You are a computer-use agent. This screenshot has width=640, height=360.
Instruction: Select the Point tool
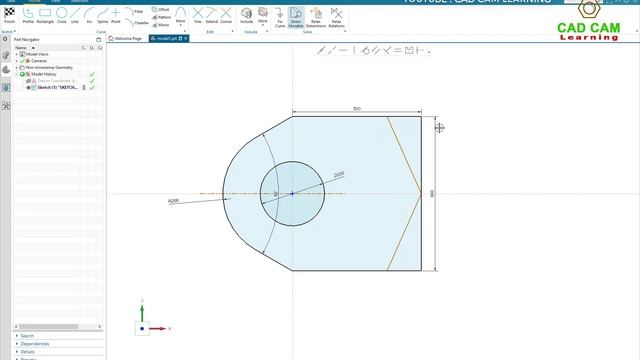116,15
